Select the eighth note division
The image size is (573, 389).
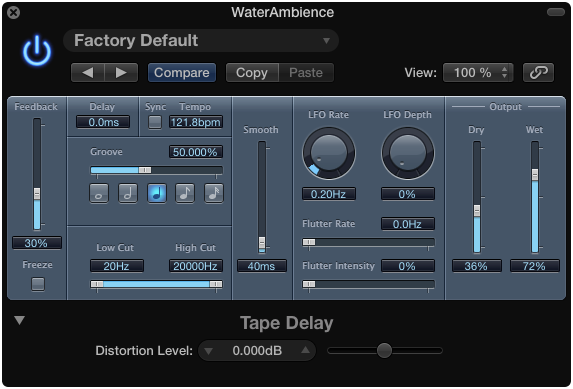(185, 193)
